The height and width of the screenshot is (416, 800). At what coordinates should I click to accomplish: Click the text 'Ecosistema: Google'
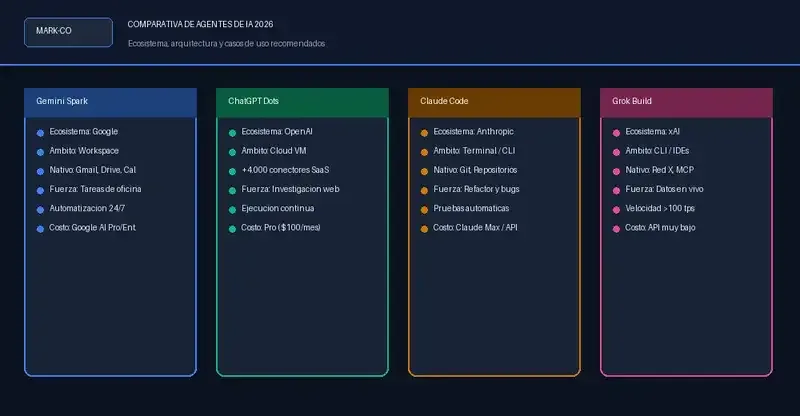(x=84, y=132)
